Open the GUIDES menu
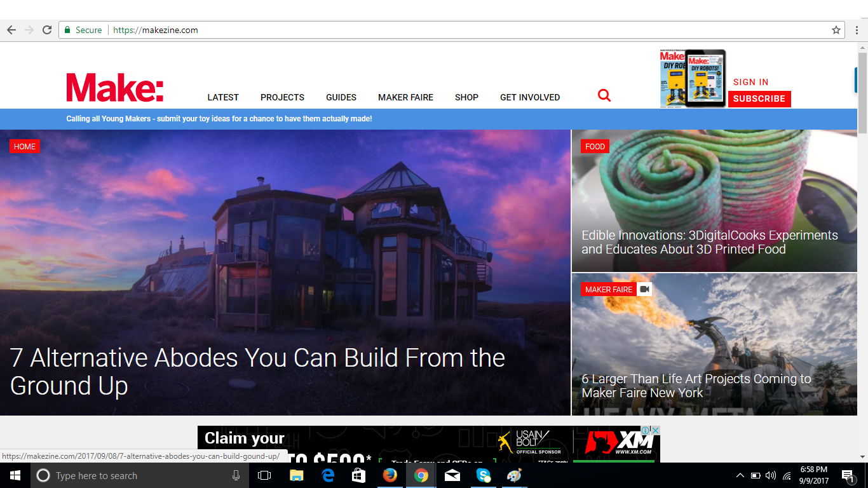868x488 pixels. (341, 97)
